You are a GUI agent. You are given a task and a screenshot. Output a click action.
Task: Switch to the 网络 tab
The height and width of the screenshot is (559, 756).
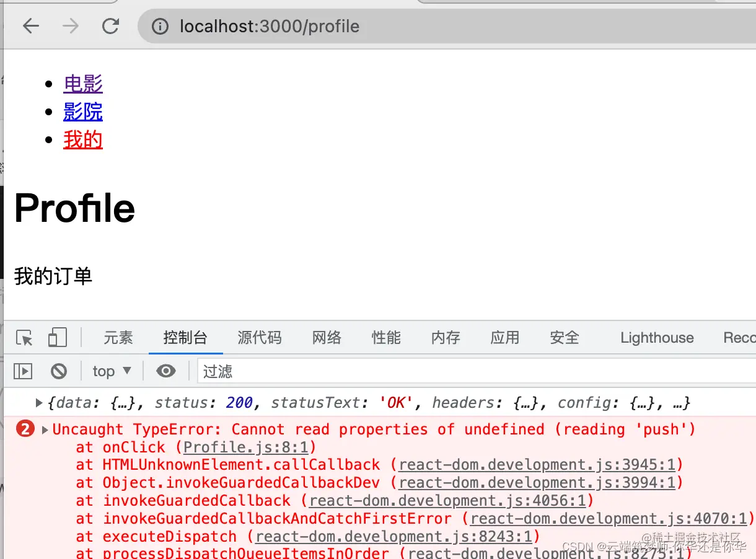327,338
